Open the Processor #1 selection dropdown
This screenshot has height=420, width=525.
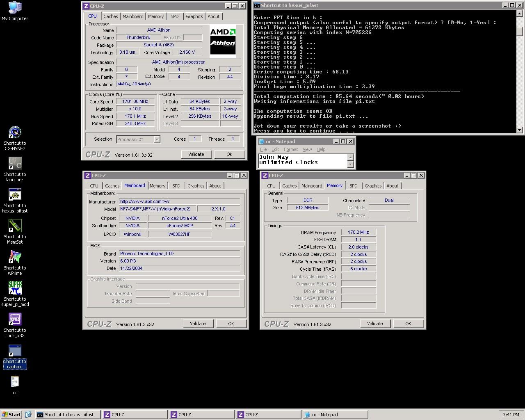(156, 139)
